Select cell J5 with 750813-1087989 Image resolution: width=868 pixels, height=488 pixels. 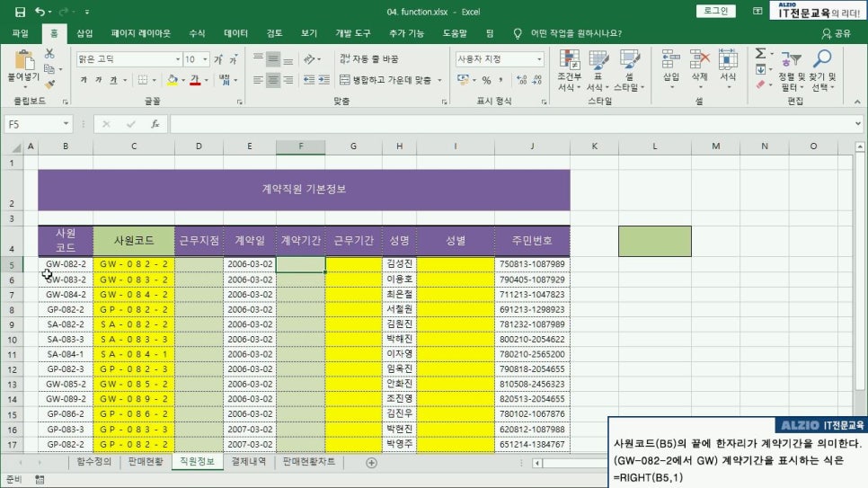click(532, 264)
